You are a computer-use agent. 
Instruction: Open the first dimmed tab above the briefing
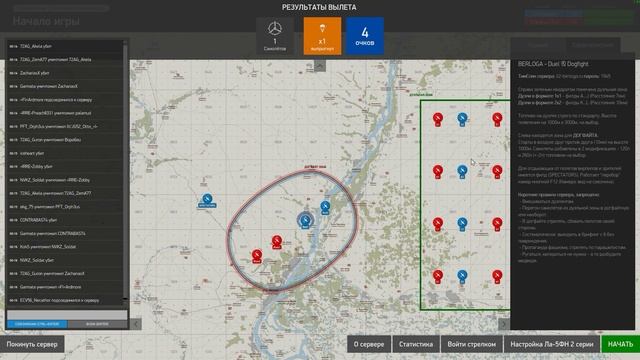pos(538,45)
